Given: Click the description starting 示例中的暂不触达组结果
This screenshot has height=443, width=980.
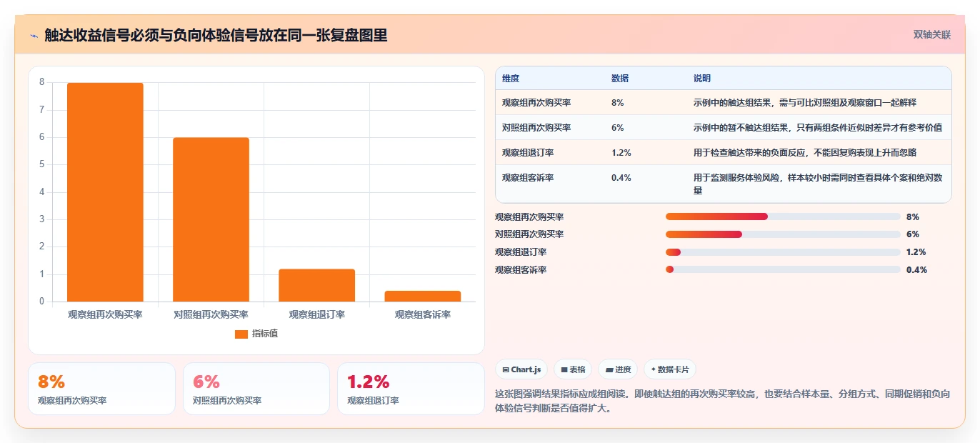Looking at the screenshot, I should [x=818, y=128].
